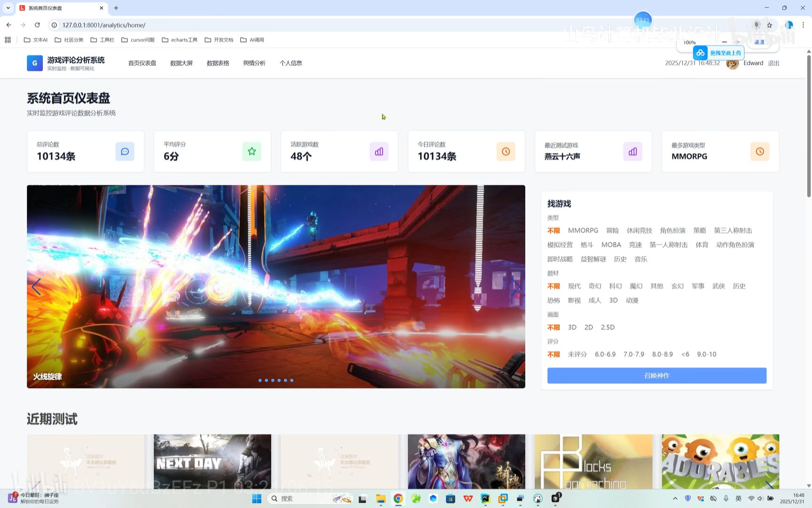
Task: Click the bar chart icon on 活跃游戏数 card
Action: (x=379, y=151)
